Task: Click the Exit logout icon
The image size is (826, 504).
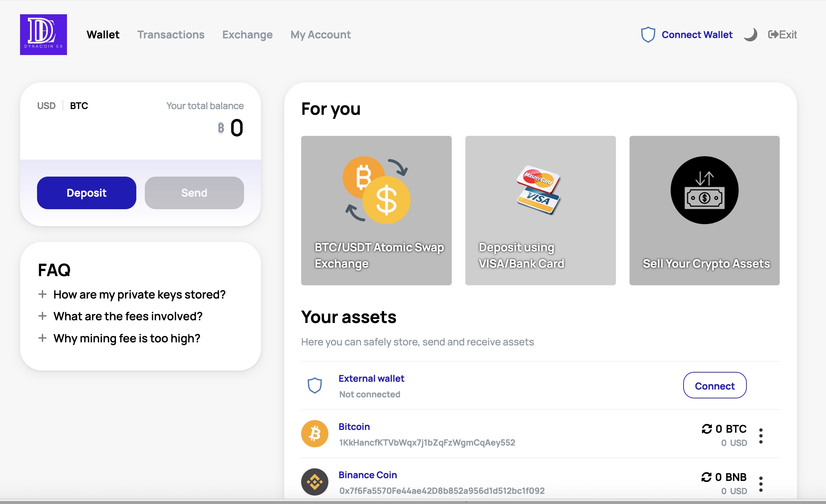Action: [773, 35]
